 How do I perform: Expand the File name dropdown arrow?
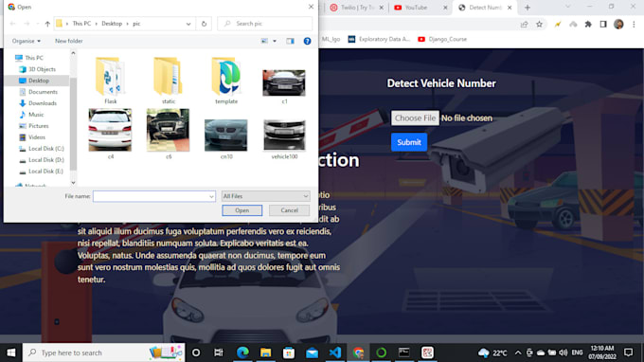[211, 196]
